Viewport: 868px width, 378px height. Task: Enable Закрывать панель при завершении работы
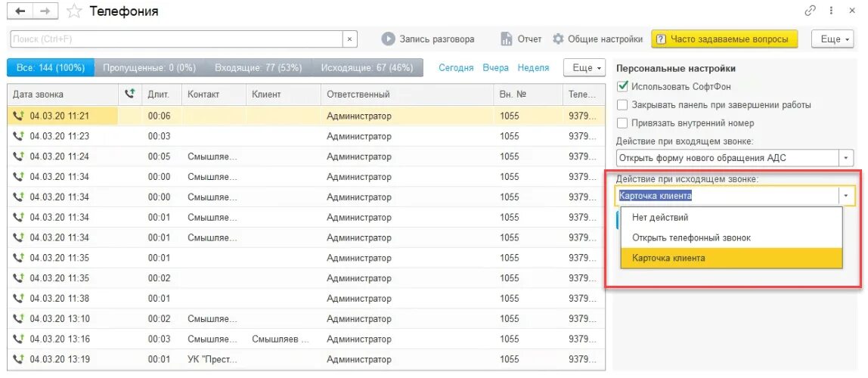tap(623, 105)
